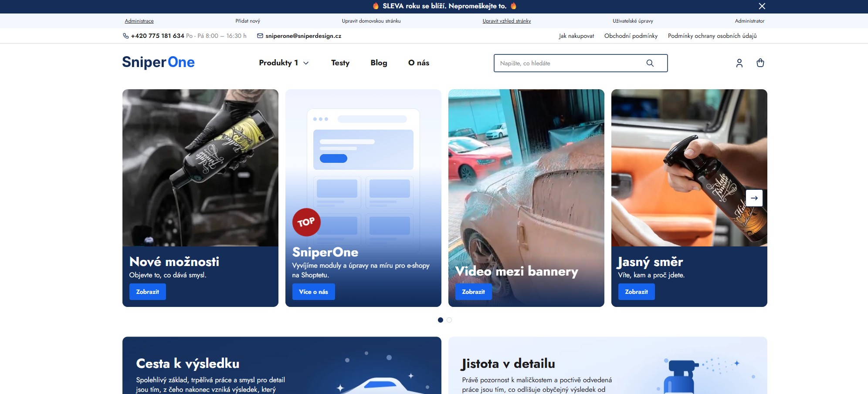Click Zobrazit on Video mezi bannery
The width and height of the screenshot is (868, 394).
tap(474, 292)
